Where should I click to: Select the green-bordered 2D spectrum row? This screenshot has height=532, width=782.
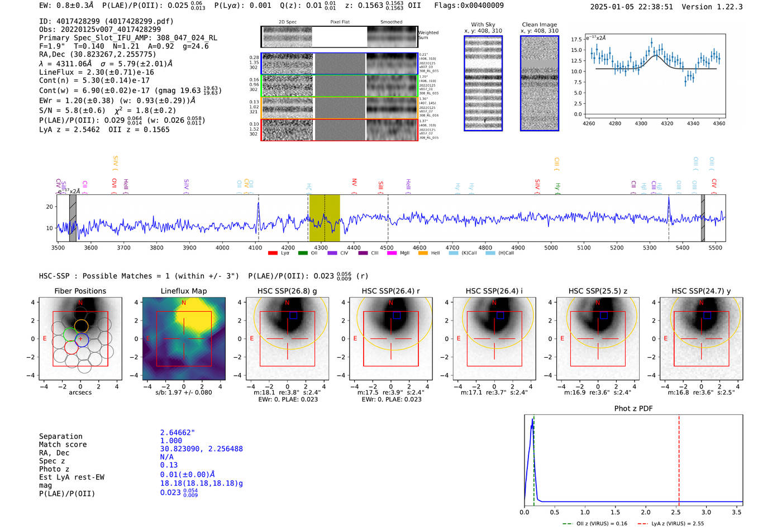pos(339,86)
